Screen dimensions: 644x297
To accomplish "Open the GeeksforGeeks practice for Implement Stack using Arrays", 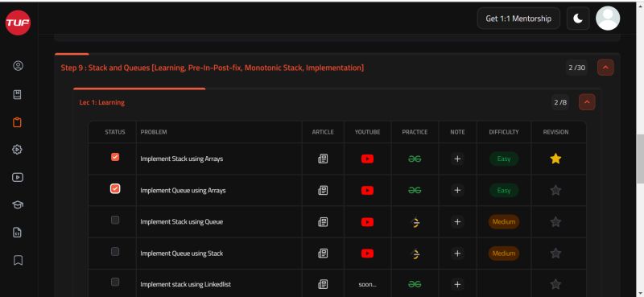I will (x=415, y=159).
